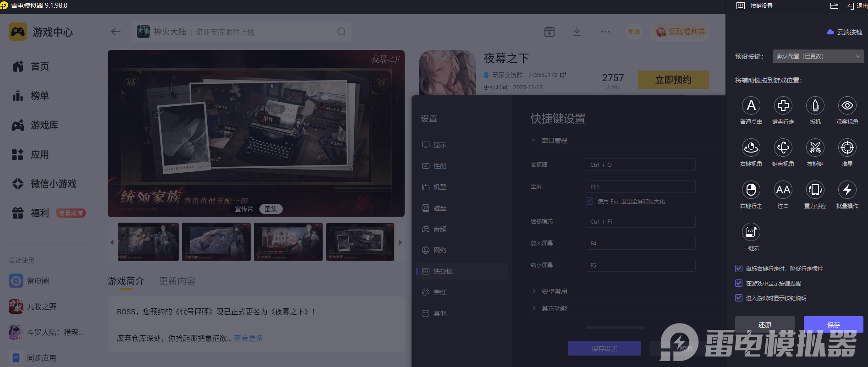868x367 pixels.
Task: Select the 键盘行走 D-pad icon
Action: pos(783,106)
